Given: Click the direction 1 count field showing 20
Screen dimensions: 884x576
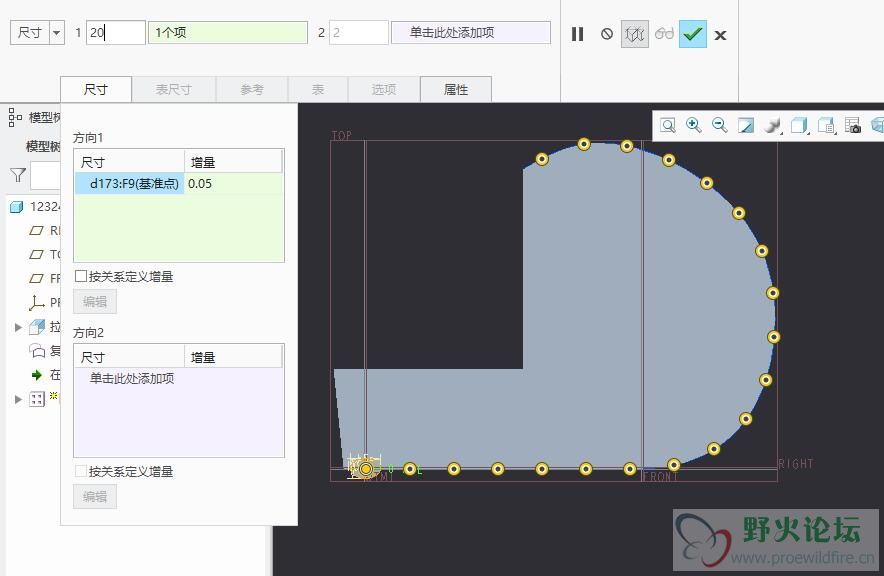Looking at the screenshot, I should [115, 33].
